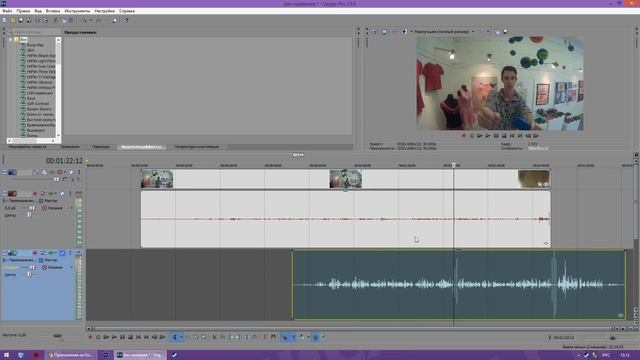640x360 pixels.
Task: Switch to the Переходы tab
Action: click(101, 147)
